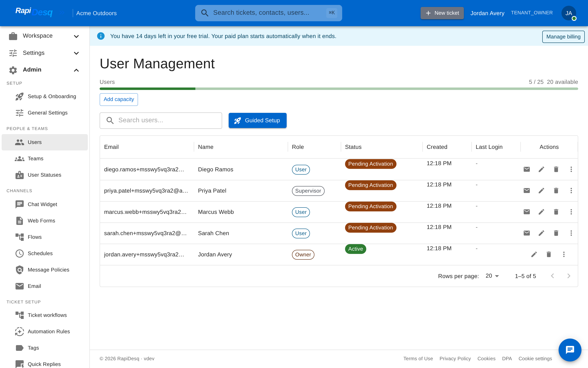Image resolution: width=588 pixels, height=368 pixels.
Task: Click envelope icon in Marcus Webb row
Action: (527, 212)
